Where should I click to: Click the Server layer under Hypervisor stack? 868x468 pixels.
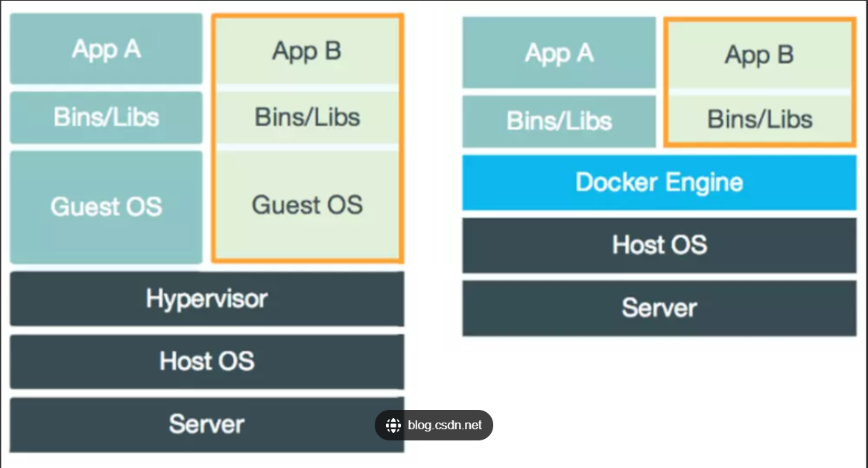click(x=207, y=424)
